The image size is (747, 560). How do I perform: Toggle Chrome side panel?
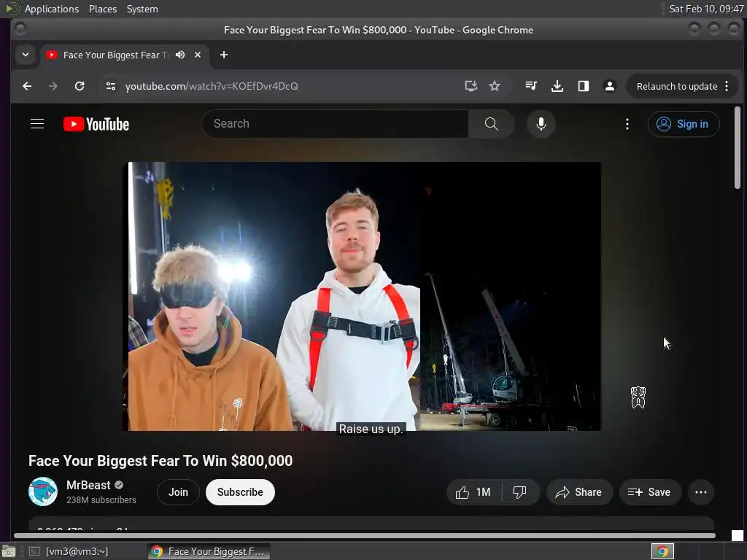pyautogui.click(x=583, y=86)
